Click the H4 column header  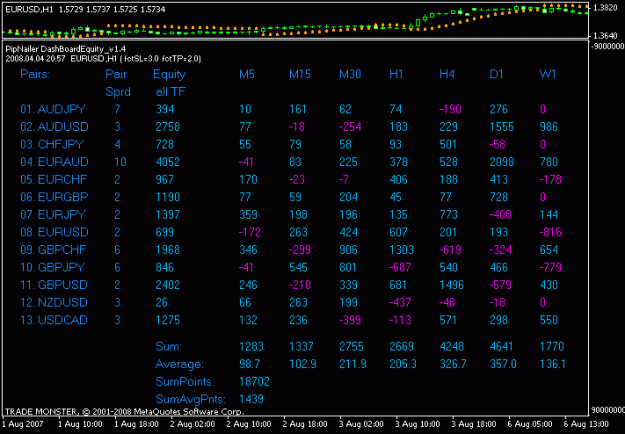point(447,74)
